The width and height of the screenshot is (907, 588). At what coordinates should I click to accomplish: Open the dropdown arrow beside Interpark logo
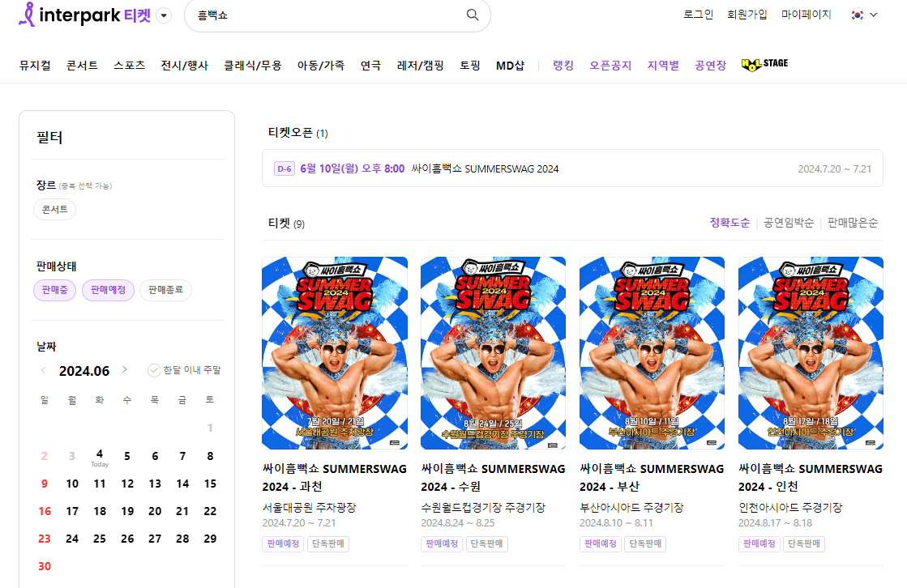point(165,15)
